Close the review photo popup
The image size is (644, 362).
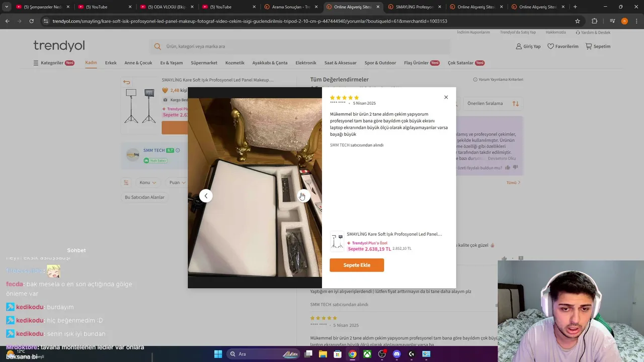click(x=446, y=97)
